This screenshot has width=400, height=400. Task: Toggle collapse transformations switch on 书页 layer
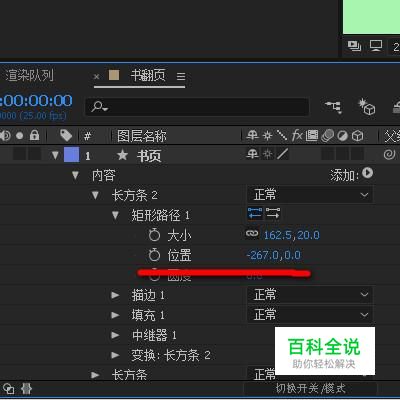(267, 154)
